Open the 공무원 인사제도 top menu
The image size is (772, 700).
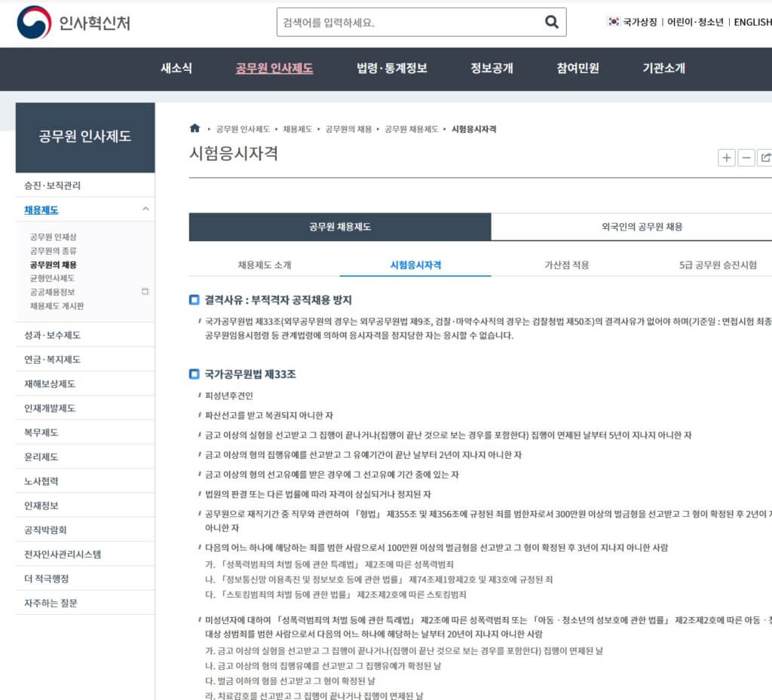(274, 69)
